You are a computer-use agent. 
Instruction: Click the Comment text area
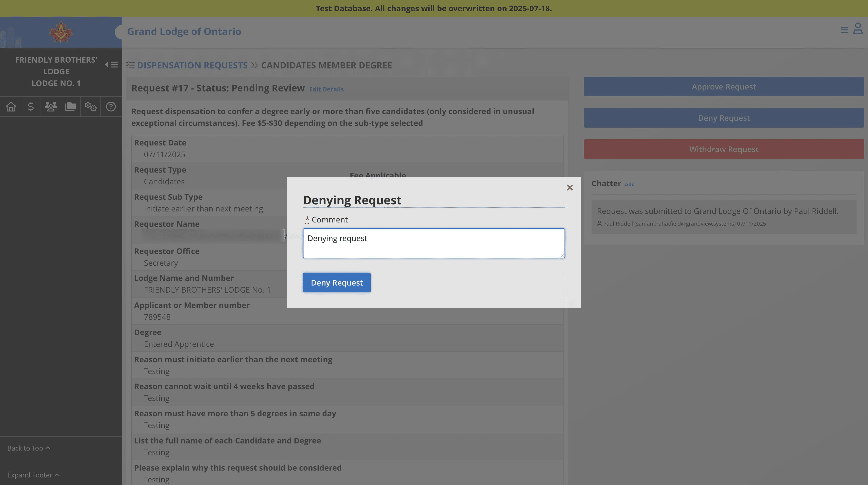point(434,243)
